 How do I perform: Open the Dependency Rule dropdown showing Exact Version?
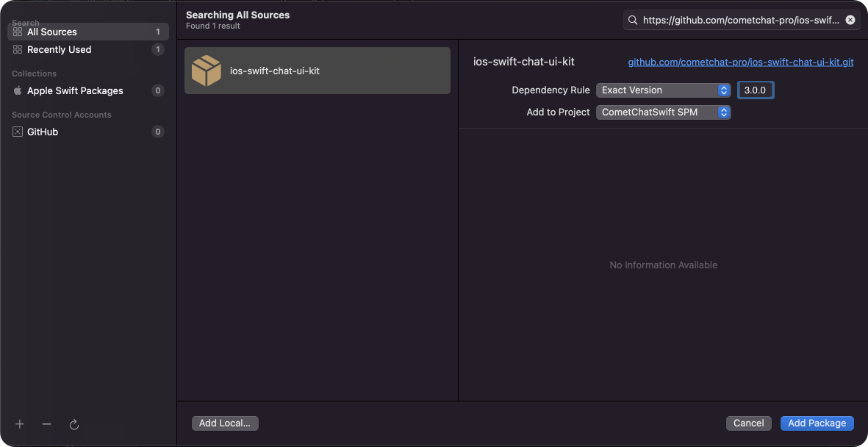(663, 90)
